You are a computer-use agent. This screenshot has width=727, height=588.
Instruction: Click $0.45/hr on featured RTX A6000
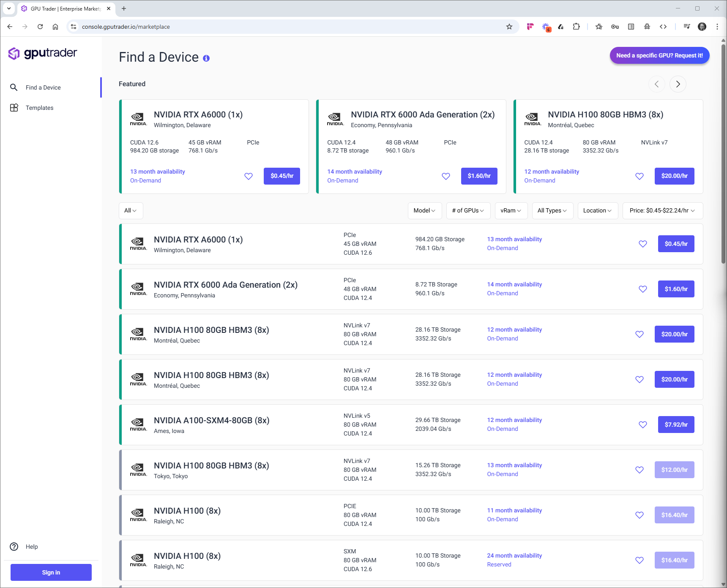coord(282,176)
